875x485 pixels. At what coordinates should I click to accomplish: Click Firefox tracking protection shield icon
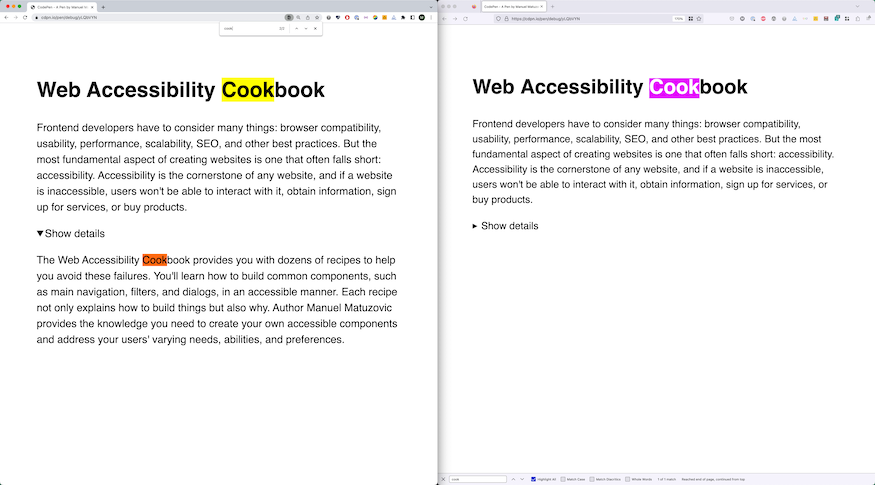click(498, 18)
